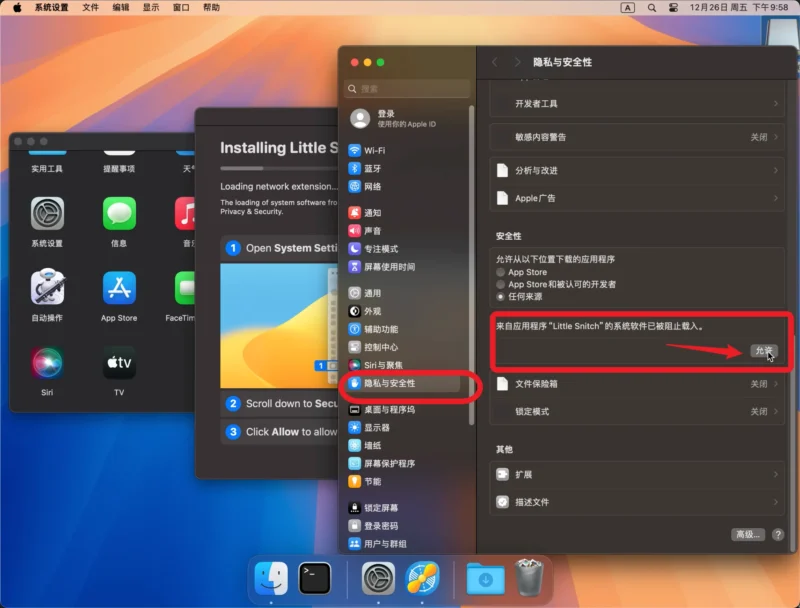This screenshot has width=800, height=608.
Task: Expand 锁定模式 row
Action: coord(636,411)
